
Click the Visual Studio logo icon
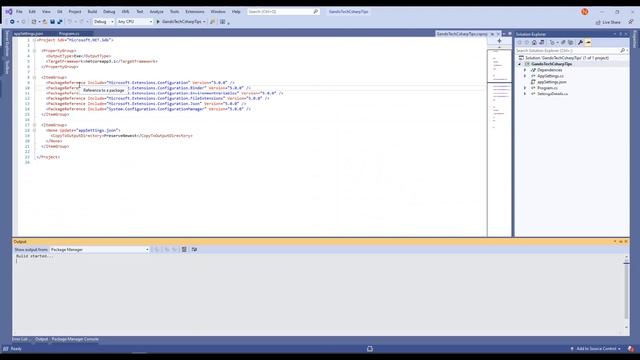point(9,11)
